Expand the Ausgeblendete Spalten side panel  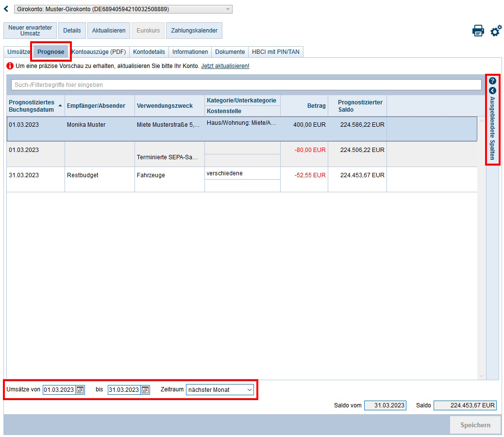coord(492,91)
